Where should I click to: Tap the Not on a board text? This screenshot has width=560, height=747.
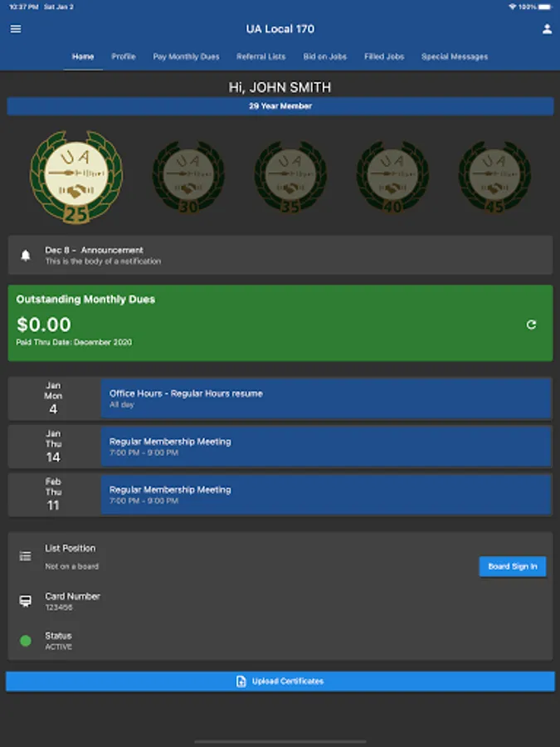click(x=72, y=566)
